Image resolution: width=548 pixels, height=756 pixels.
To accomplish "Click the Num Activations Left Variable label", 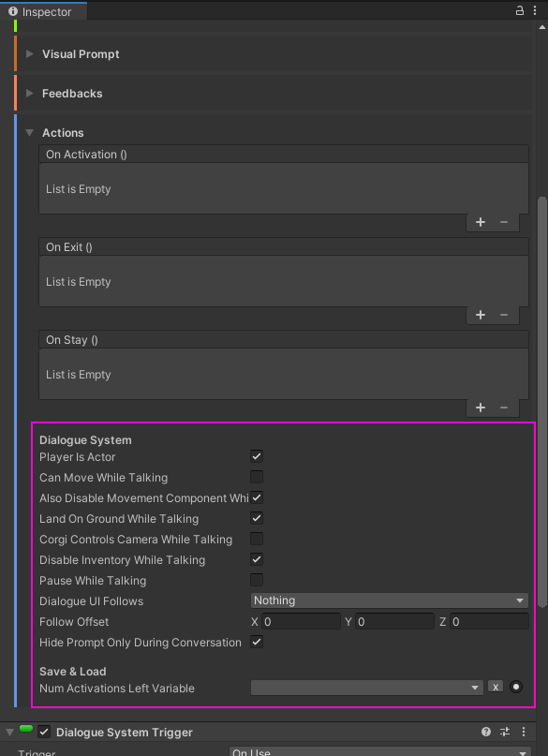I will (117, 688).
